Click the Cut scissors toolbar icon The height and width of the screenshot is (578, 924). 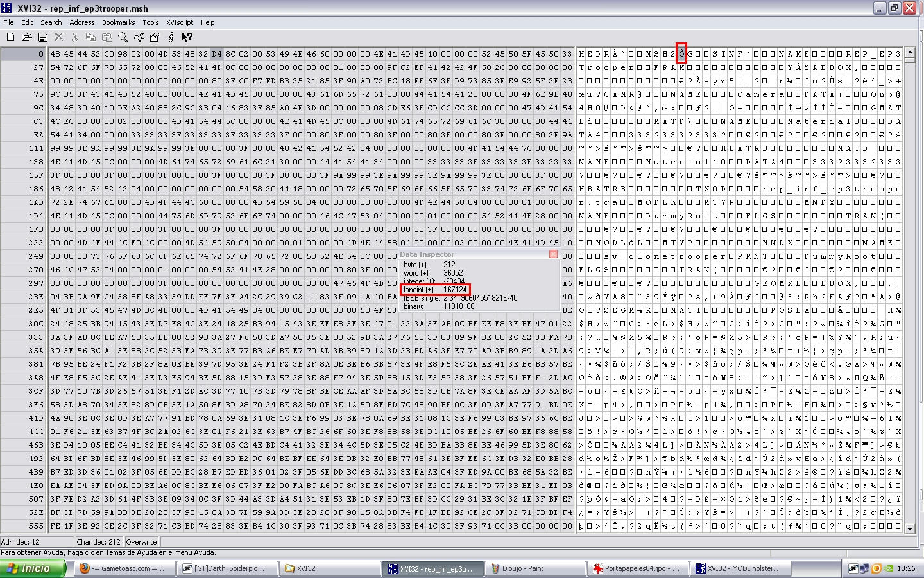(74, 37)
